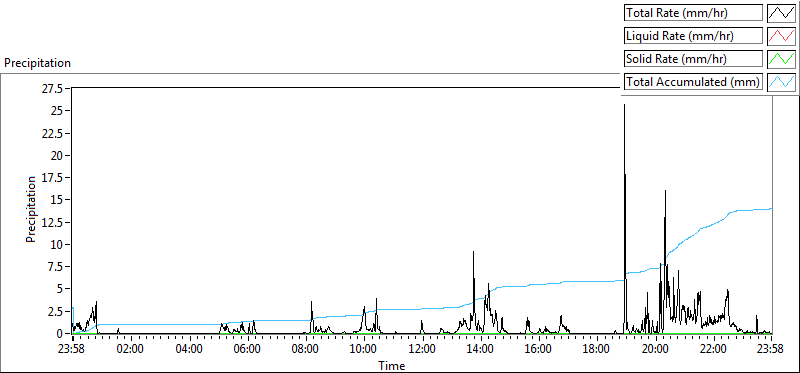The height and width of the screenshot is (373, 800).
Task: Click the vertical Precipitation y-axis label
Action: [x=31, y=209]
